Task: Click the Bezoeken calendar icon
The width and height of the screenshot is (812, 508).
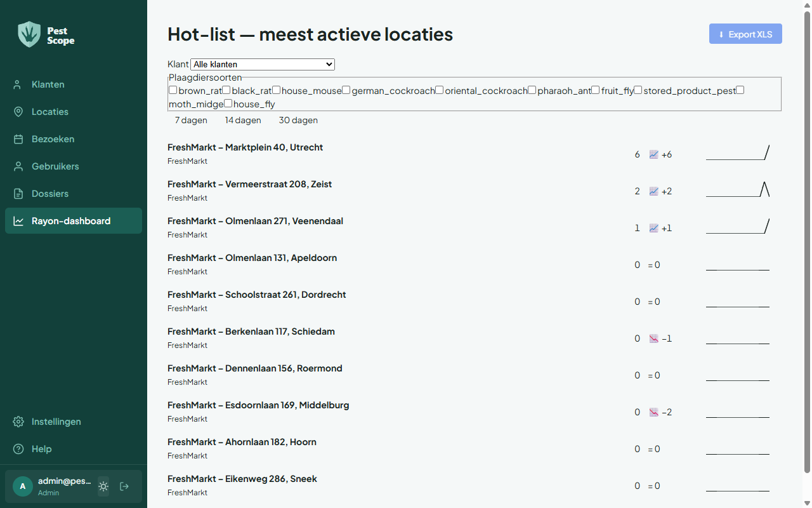Action: pyautogui.click(x=18, y=139)
